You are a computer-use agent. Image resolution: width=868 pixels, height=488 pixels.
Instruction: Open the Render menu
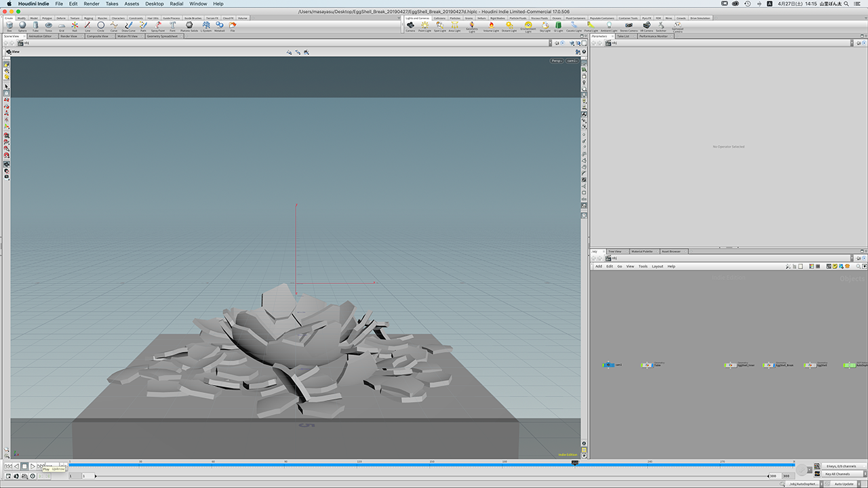pos(92,4)
